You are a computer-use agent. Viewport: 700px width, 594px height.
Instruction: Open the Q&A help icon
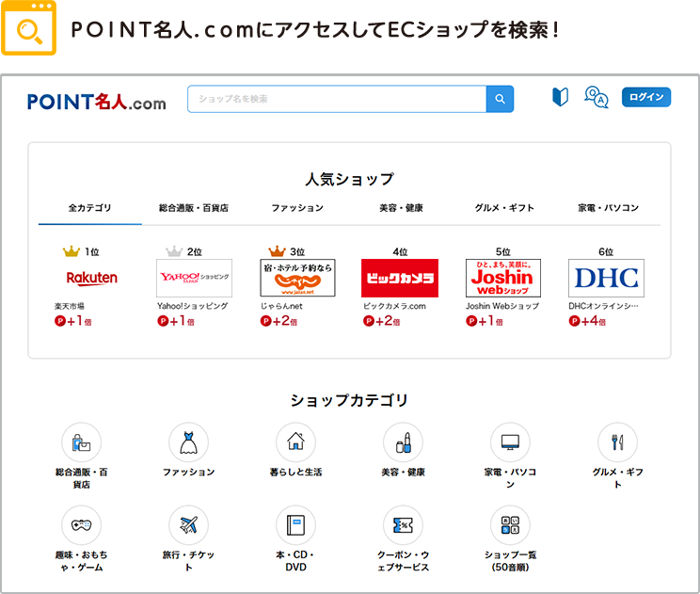coord(596,97)
